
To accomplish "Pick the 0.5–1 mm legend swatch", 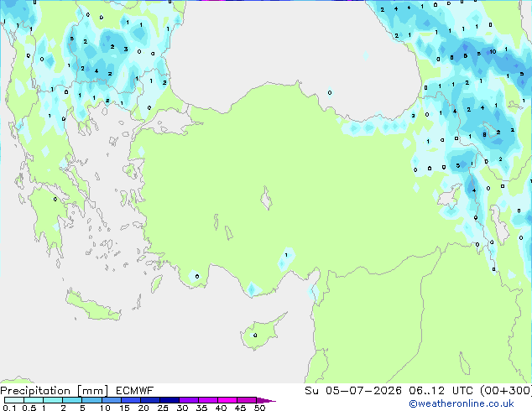I will tap(34, 400).
